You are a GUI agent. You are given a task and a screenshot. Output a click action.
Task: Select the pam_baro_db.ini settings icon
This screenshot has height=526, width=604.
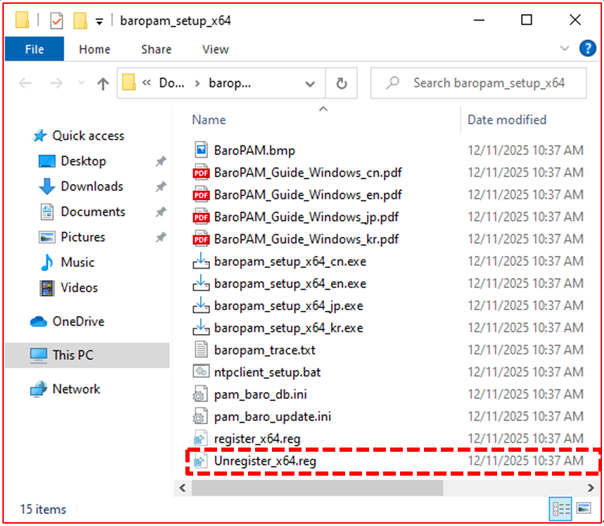(200, 394)
